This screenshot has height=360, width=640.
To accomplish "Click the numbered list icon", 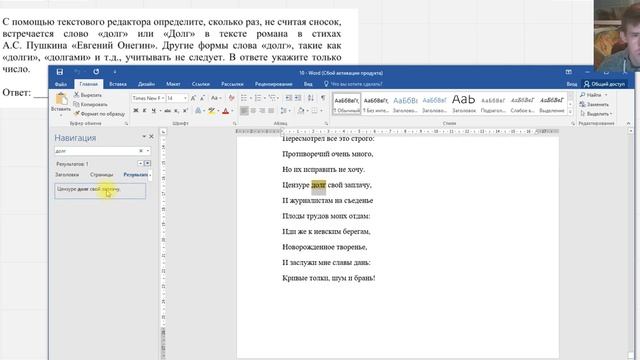I will click(258, 98).
